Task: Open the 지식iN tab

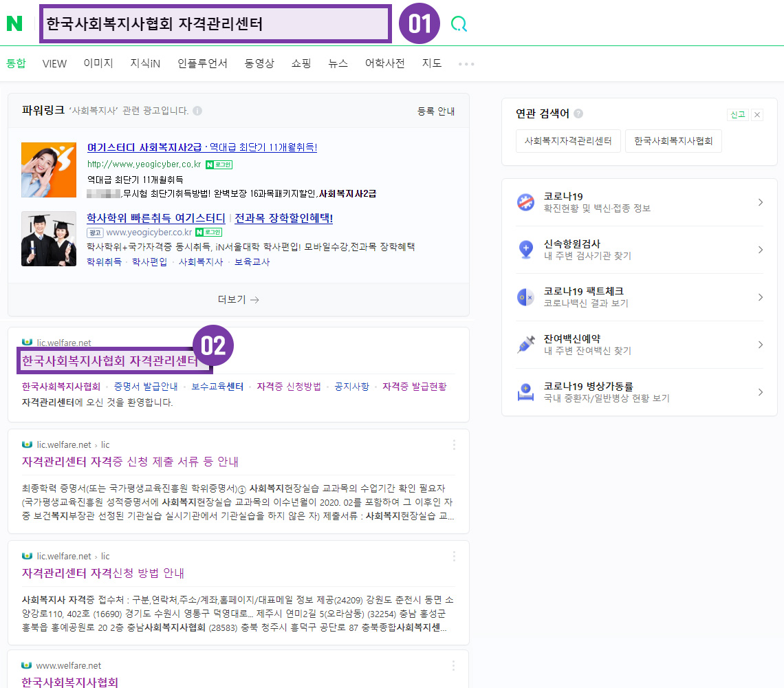Action: click(145, 63)
